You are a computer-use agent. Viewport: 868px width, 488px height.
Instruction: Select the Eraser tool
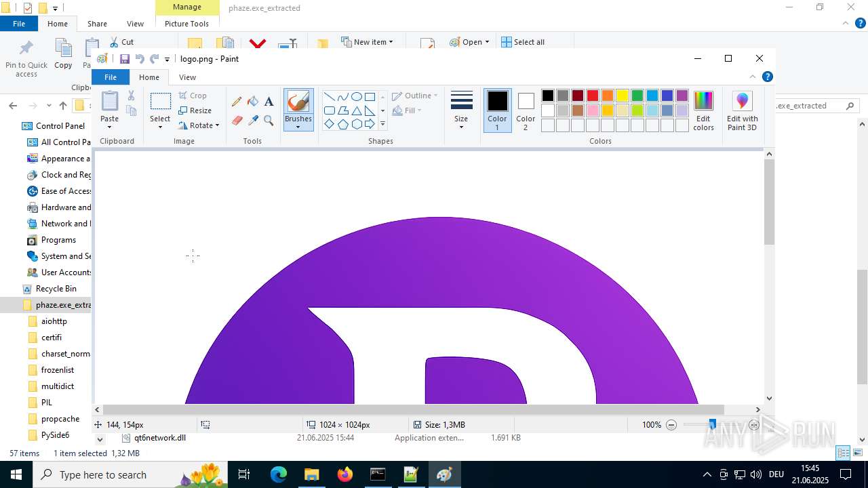pos(237,121)
